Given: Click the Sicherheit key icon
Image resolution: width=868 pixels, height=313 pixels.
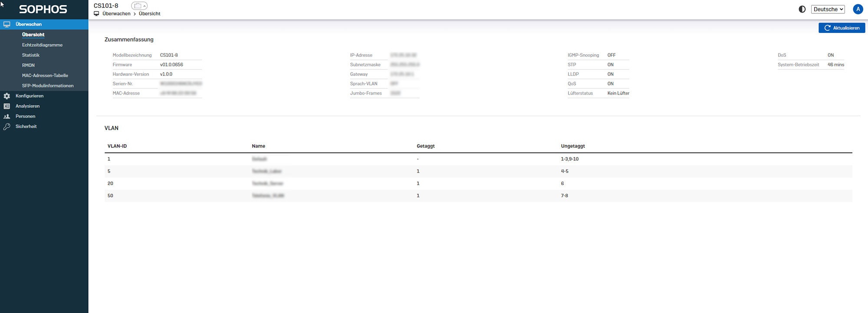Looking at the screenshot, I should pyautogui.click(x=7, y=127).
